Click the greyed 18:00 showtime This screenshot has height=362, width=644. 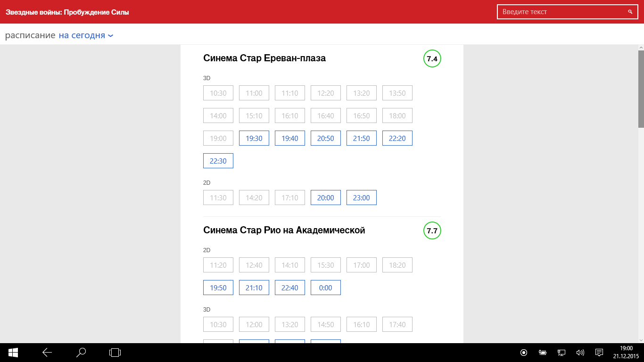tap(397, 115)
